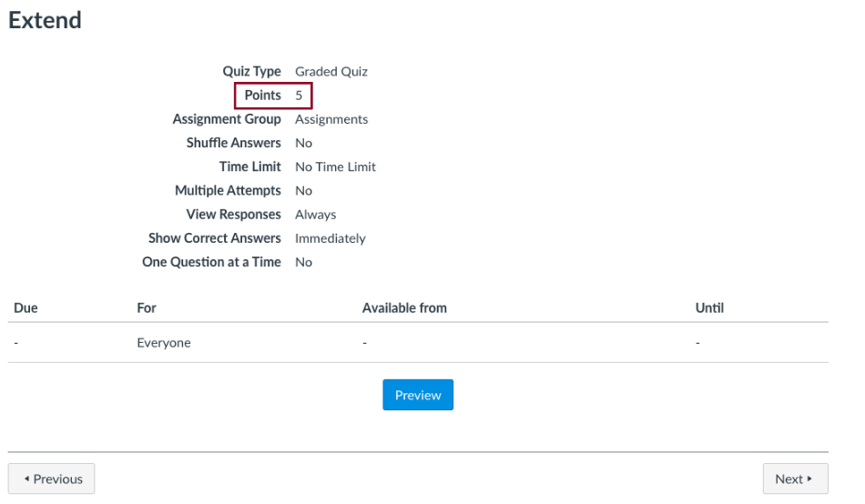Click the Quiz Type label
Screen dimensions: 865x504
tap(251, 71)
